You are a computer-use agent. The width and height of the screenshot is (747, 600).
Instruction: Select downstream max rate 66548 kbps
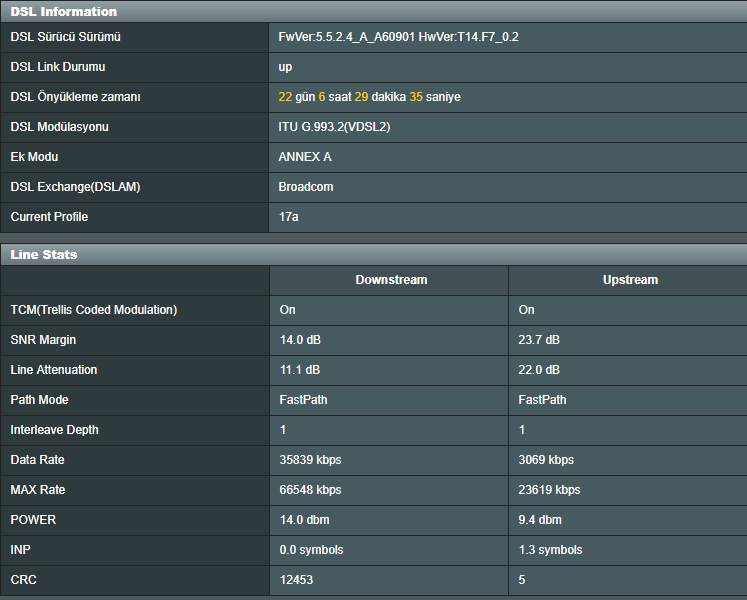pos(310,490)
